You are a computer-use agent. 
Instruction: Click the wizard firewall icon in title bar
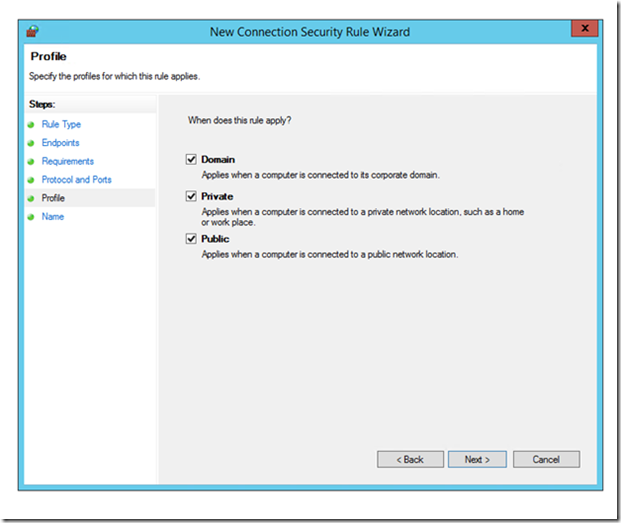pyautogui.click(x=32, y=31)
